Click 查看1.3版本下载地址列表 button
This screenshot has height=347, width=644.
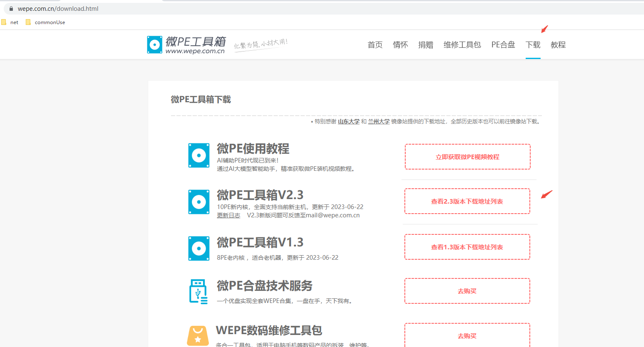467,247
